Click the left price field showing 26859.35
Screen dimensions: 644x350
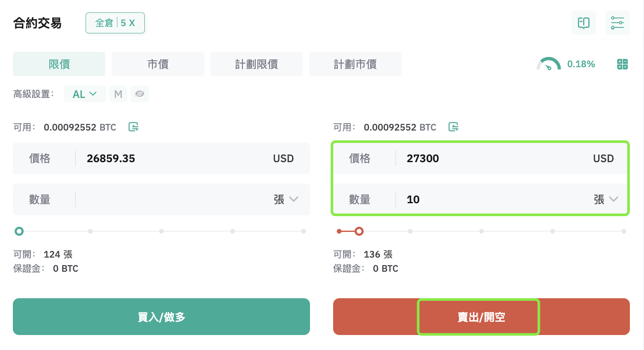161,158
